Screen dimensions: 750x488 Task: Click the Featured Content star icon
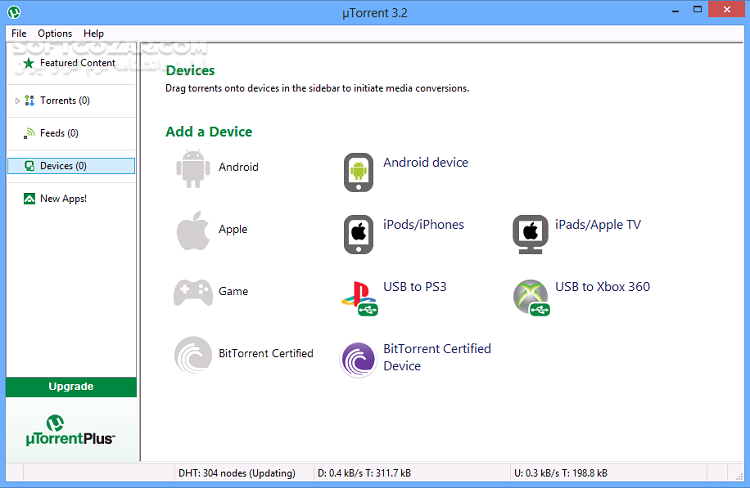tap(29, 63)
